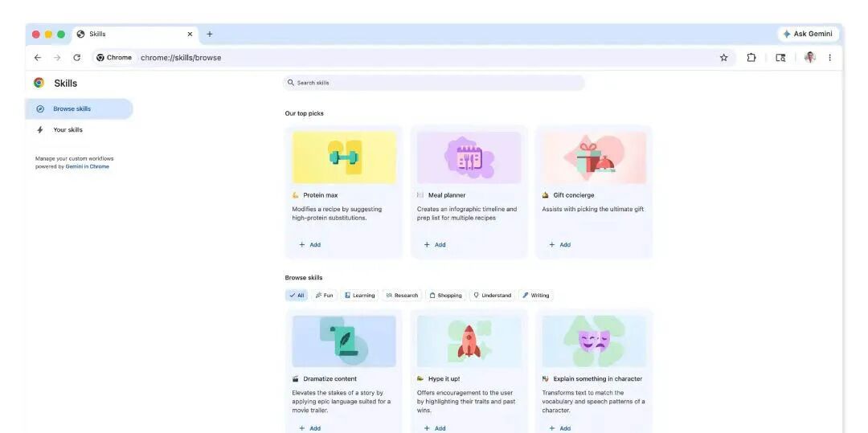Enable the Shopping filter chip

[x=445, y=296]
